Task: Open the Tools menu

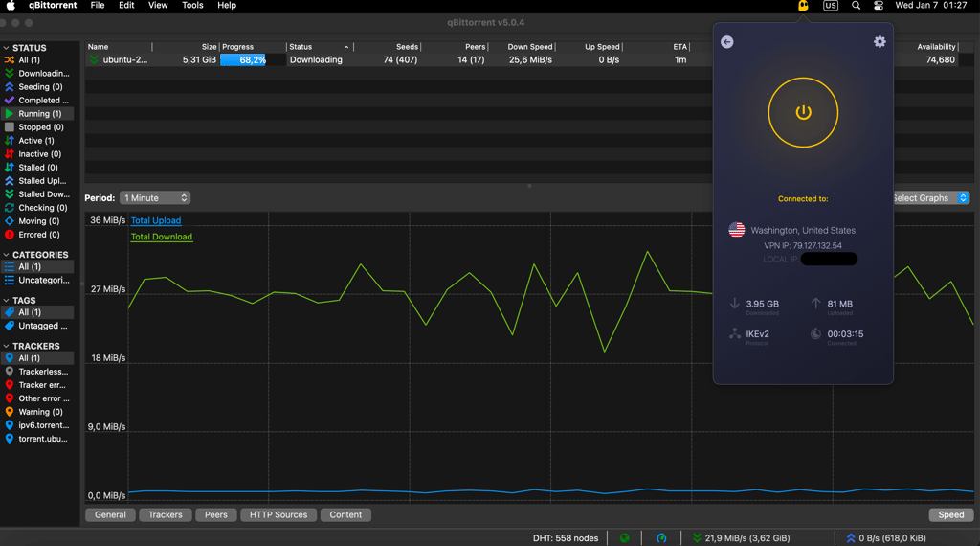Action: pos(192,5)
